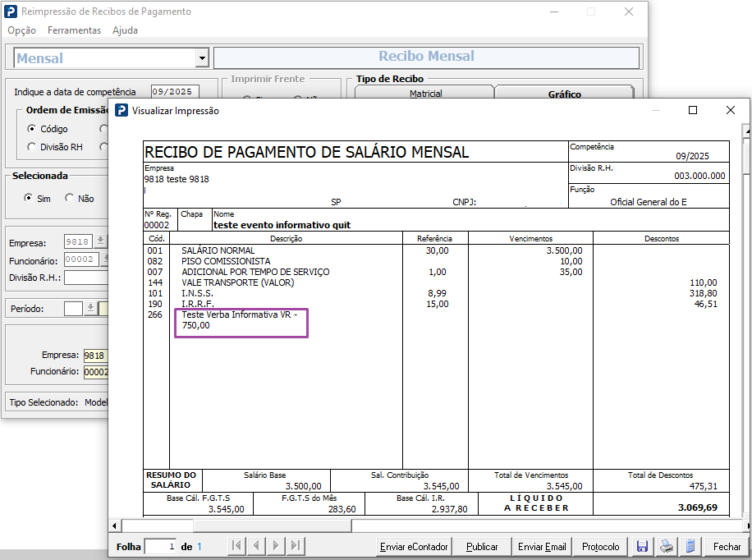Image resolution: width=752 pixels, height=560 pixels.
Task: Go to last page navigation icon
Action: tap(296, 545)
